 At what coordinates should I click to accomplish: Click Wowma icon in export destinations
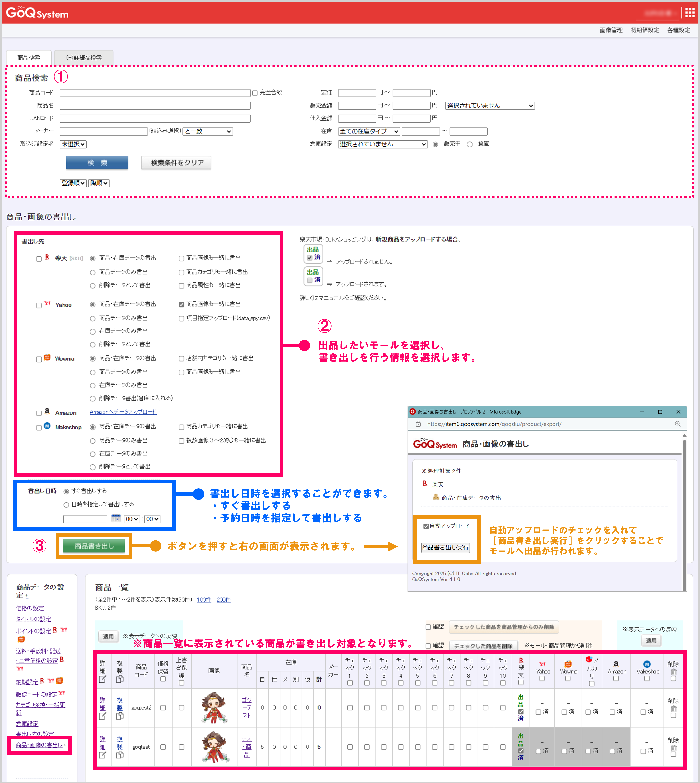47,357
